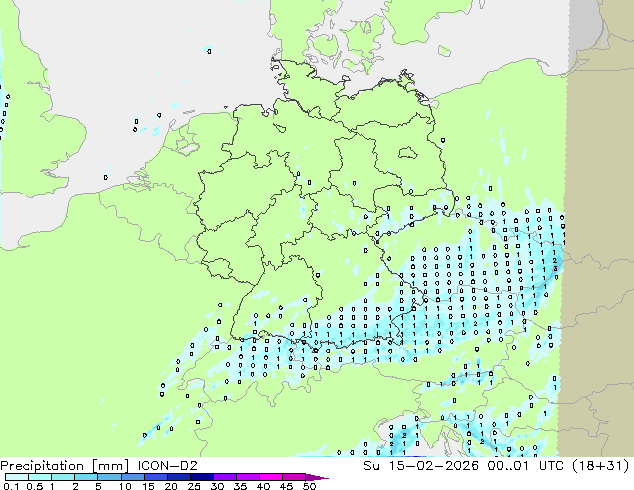Screen dimensions: 634x490
Task: Click the '00..01' time range text
Action: click(x=509, y=466)
